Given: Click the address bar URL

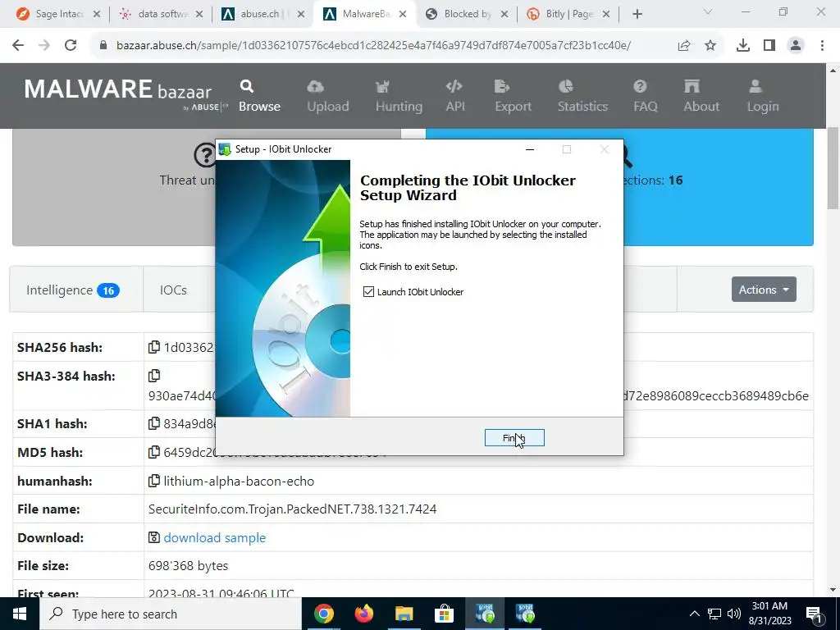Looking at the screenshot, I should 373,45.
